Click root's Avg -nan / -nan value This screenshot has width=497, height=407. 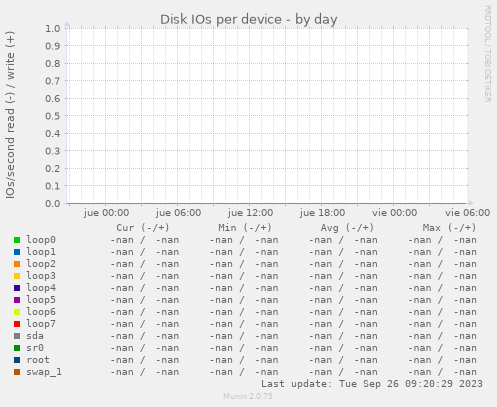pos(343,360)
